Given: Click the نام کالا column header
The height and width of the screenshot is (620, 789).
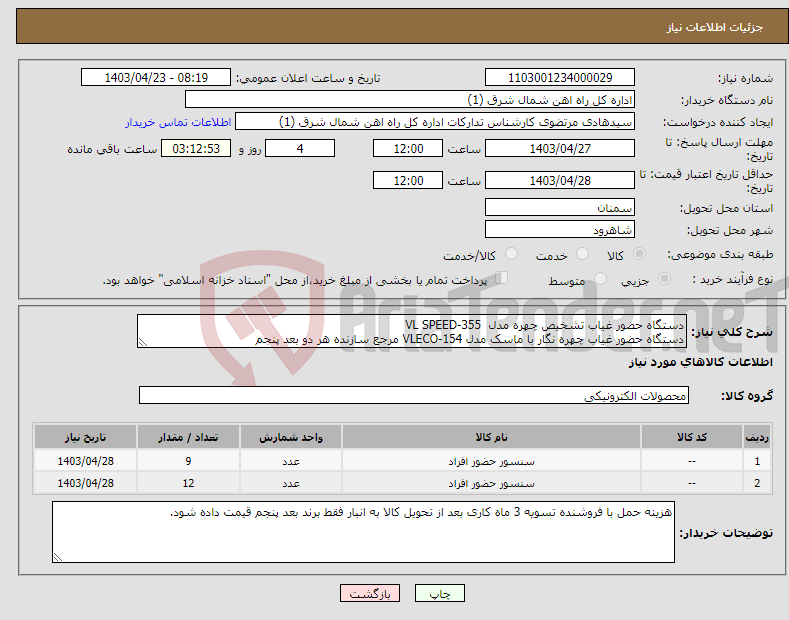Looking at the screenshot, I should pyautogui.click(x=491, y=437).
